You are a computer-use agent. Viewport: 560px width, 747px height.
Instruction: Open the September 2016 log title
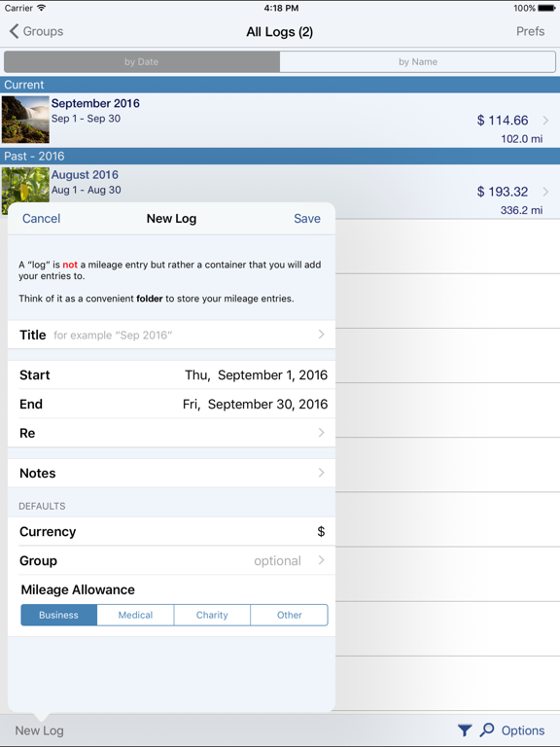(x=95, y=103)
